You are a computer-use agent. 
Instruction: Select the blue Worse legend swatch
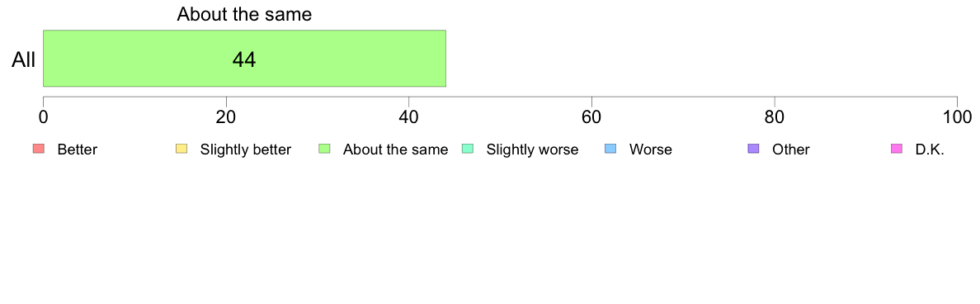tap(610, 149)
